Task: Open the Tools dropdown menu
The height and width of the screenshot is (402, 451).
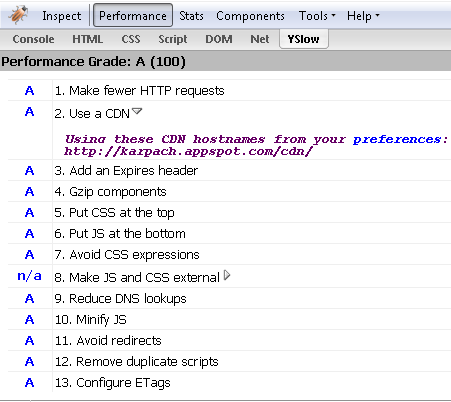Action: point(317,16)
